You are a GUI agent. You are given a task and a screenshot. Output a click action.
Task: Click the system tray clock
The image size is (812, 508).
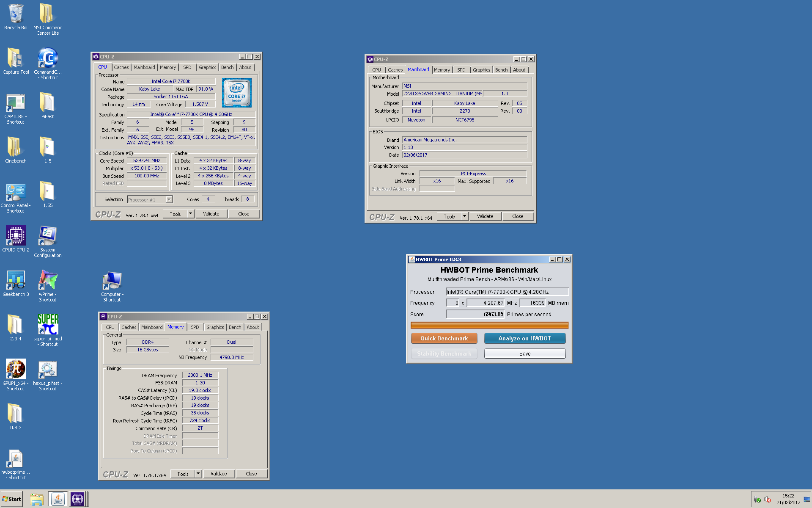pos(788,499)
